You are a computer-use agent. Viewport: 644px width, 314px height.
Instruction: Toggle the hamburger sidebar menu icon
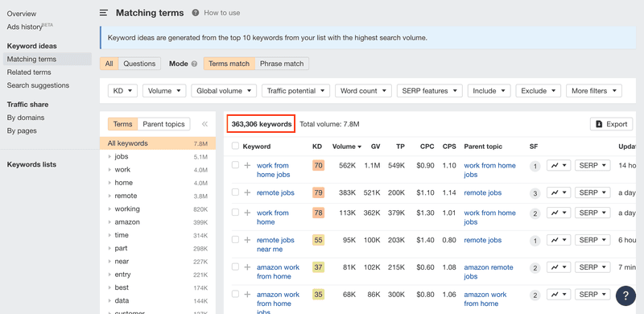(104, 13)
